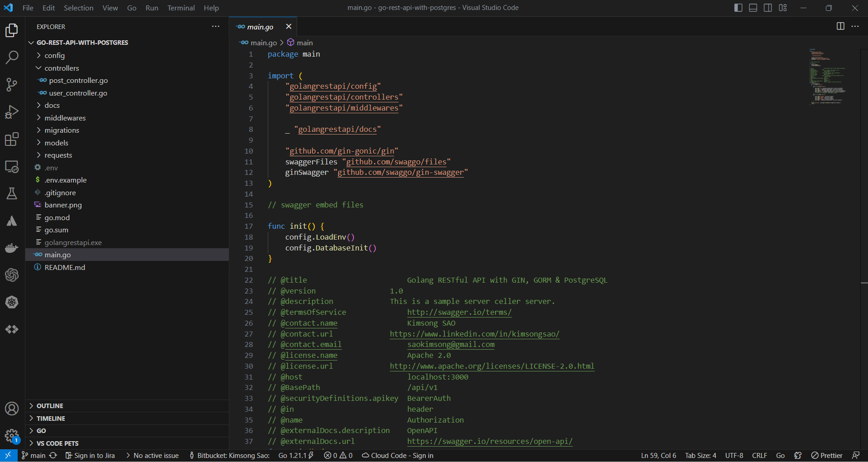
Task: Open the ChatGPT extension view
Action: [x=12, y=275]
